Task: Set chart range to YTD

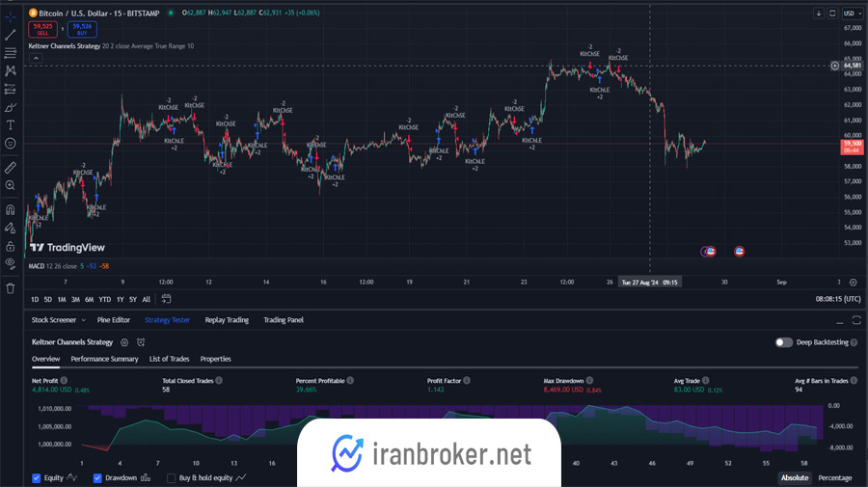Action: [104, 299]
